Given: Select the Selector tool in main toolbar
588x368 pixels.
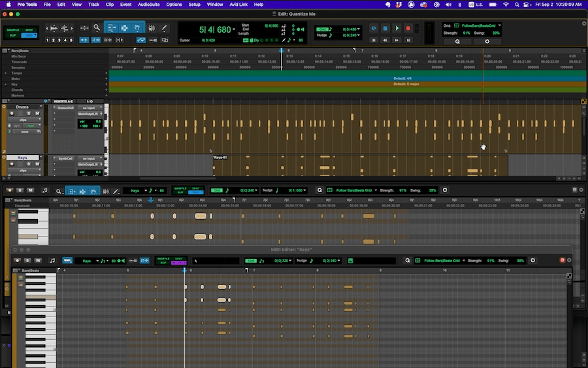Looking at the screenshot, I should pyautogui.click(x=124, y=27).
